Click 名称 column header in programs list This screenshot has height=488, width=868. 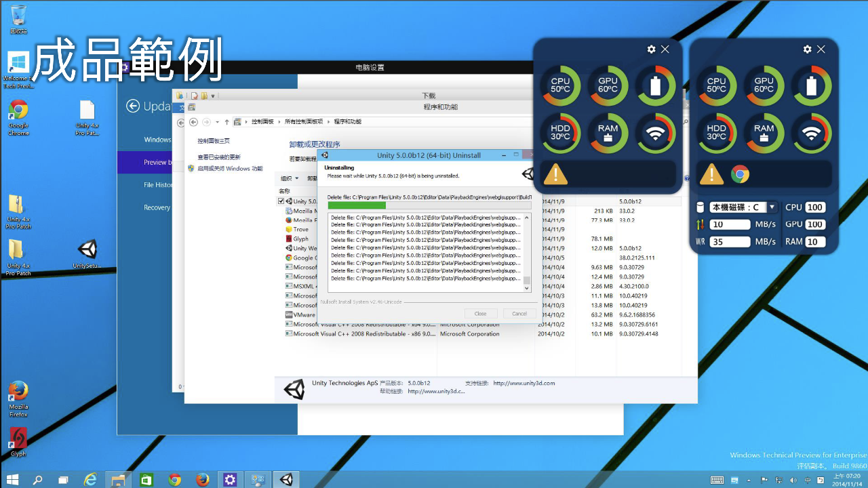tap(284, 191)
